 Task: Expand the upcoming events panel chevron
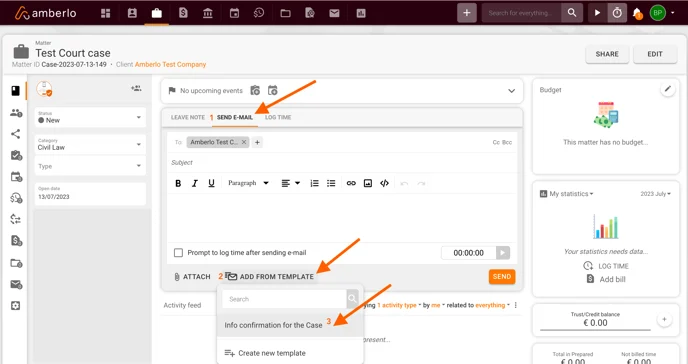[x=511, y=91]
